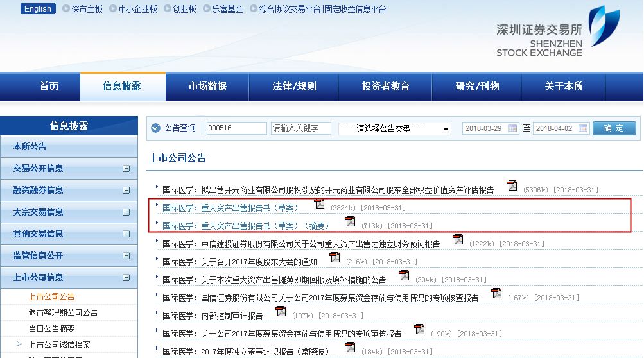The height and width of the screenshot is (358, 644).
Task: Collapse 上市公司信息 sidebar section
Action: [126, 278]
